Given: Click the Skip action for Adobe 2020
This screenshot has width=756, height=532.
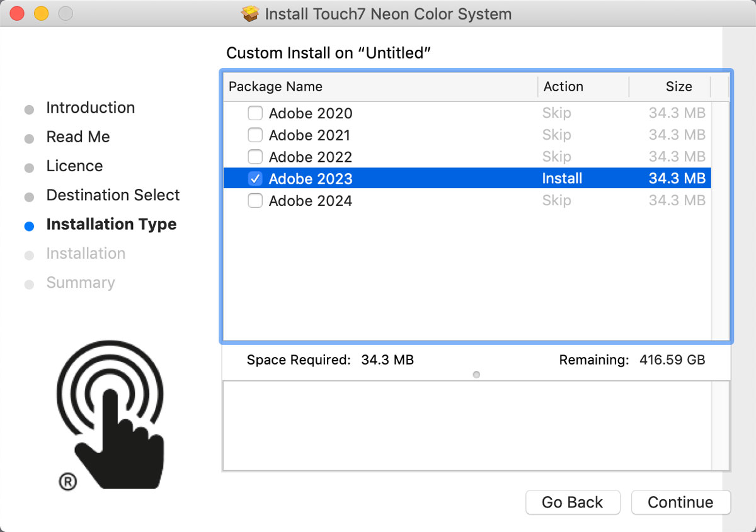Looking at the screenshot, I should click(557, 113).
